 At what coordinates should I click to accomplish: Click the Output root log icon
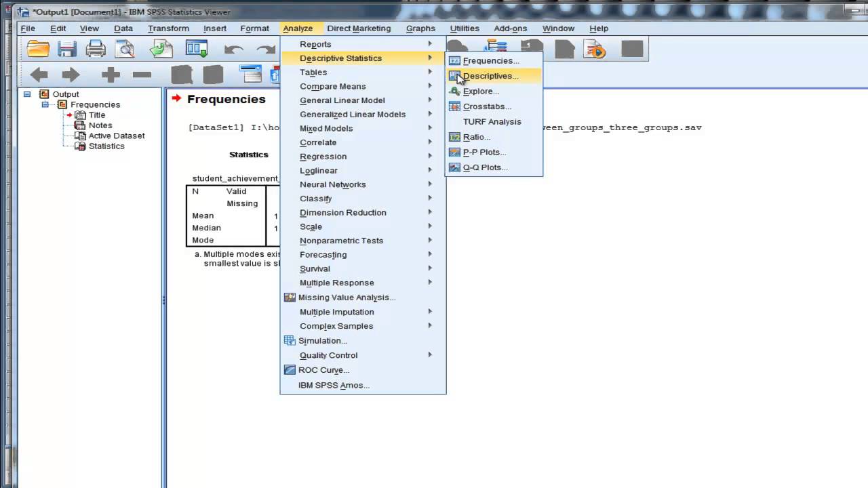tap(45, 94)
